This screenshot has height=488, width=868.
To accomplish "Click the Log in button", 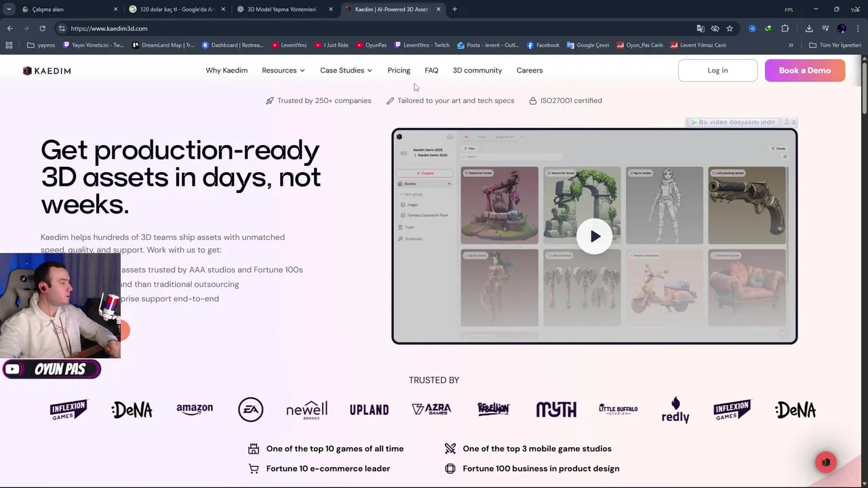I will 717,70.
